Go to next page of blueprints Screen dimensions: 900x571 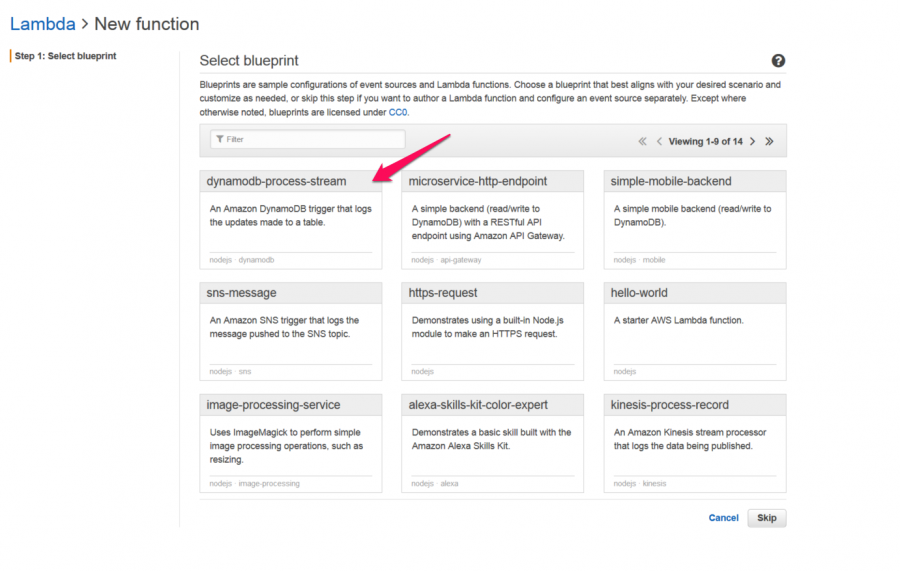point(752,141)
